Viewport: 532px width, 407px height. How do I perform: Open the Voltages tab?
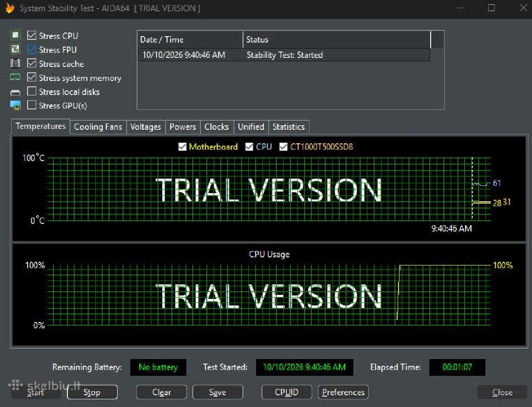tap(146, 127)
